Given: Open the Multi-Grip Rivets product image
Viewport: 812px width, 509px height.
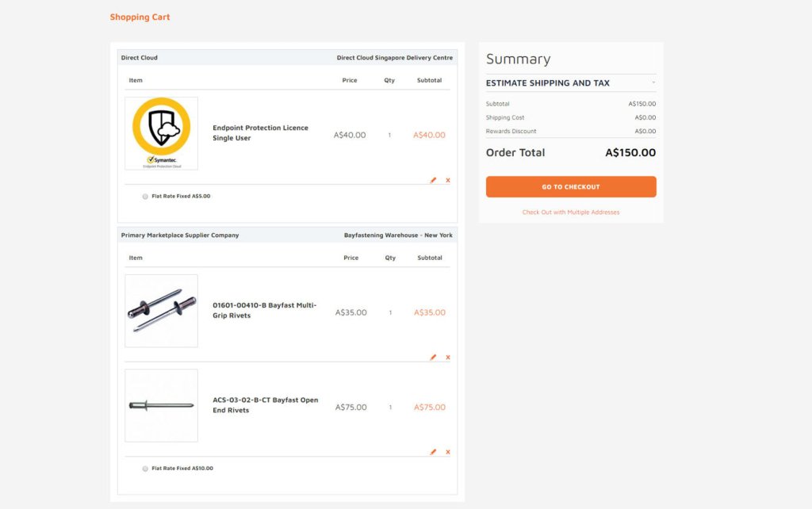Looking at the screenshot, I should click(x=161, y=311).
